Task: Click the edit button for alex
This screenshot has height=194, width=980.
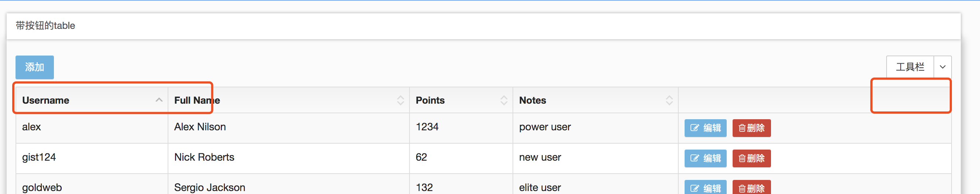Action: [705, 128]
